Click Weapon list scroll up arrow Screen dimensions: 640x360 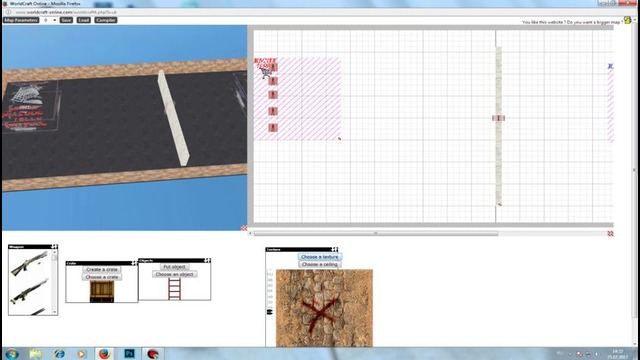(54, 252)
